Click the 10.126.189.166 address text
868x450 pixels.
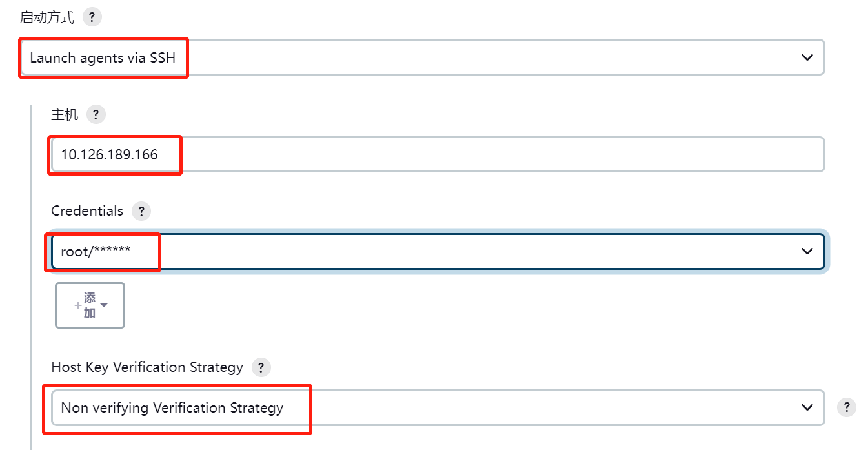[109, 154]
